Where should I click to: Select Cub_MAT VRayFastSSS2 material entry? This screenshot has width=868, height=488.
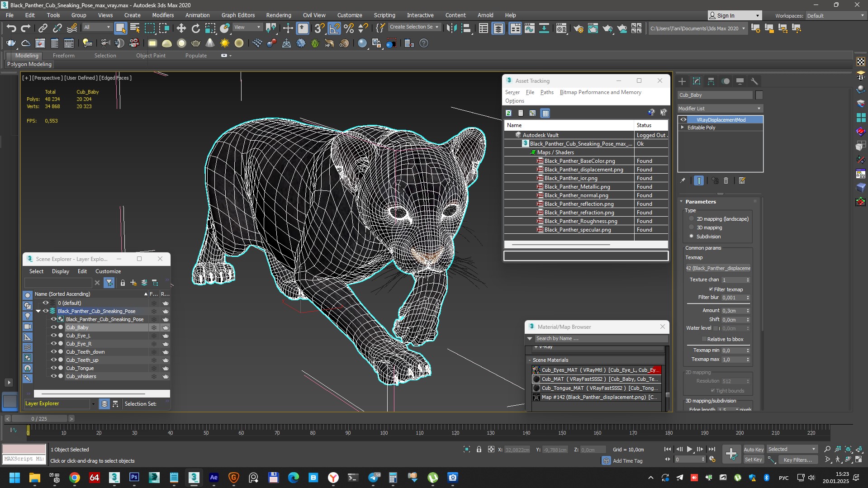[x=596, y=379]
